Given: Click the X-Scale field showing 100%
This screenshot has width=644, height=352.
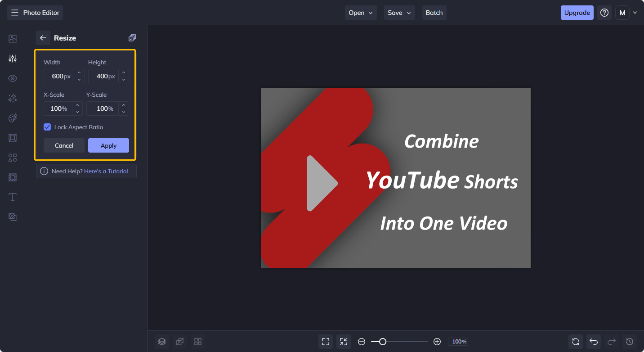Looking at the screenshot, I should coord(58,108).
